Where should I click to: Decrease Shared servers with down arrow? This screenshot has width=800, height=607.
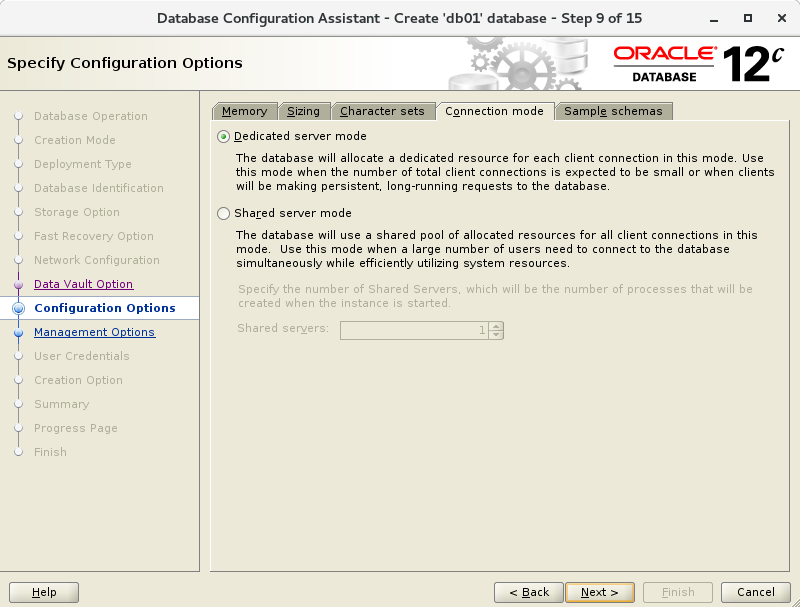[496, 335]
